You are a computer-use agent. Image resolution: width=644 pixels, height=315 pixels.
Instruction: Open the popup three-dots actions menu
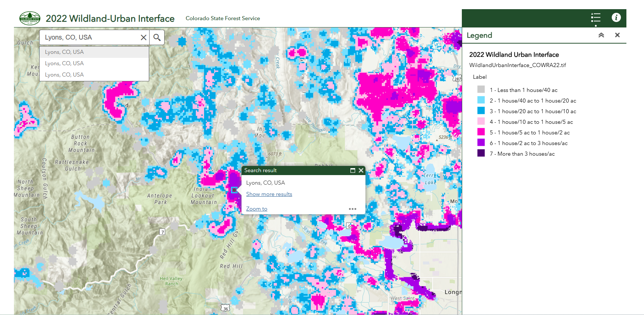coord(353,209)
